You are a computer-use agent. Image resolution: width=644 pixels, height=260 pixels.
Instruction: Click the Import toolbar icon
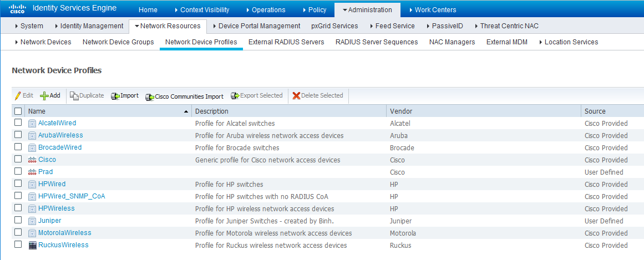[115, 96]
